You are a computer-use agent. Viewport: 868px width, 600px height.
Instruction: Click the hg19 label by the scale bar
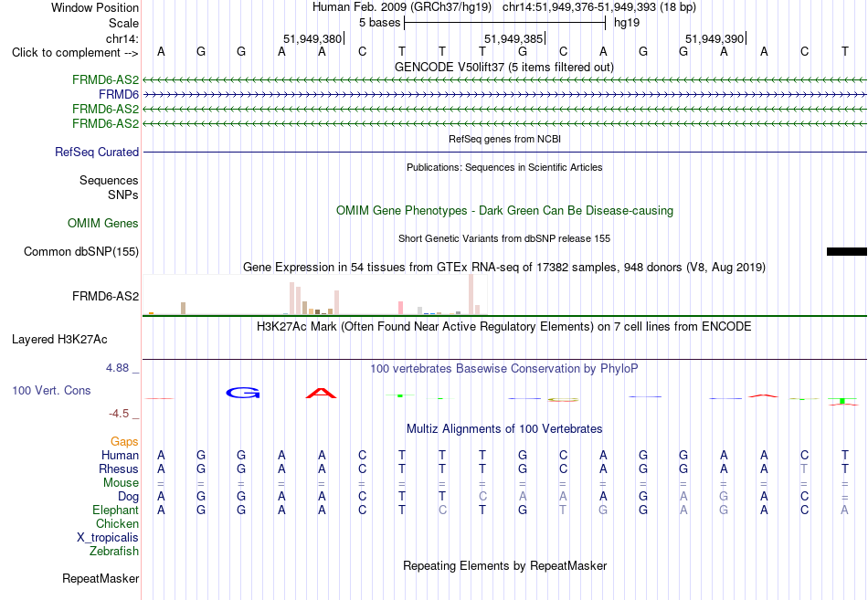point(627,23)
